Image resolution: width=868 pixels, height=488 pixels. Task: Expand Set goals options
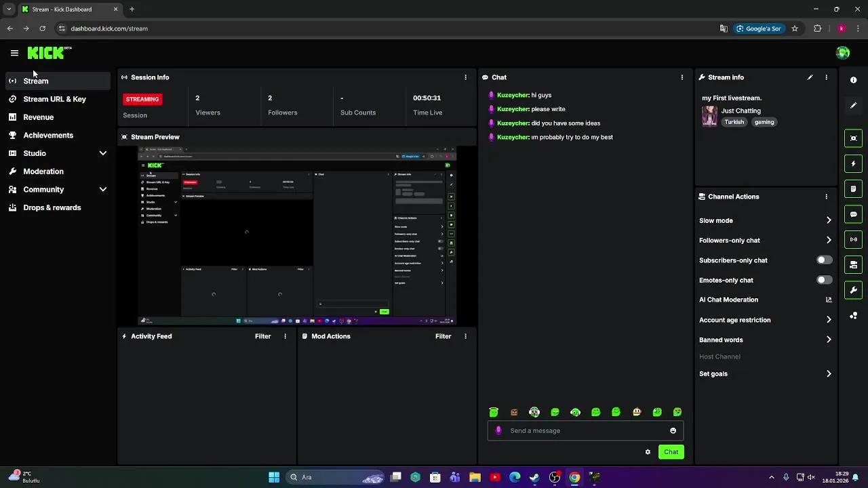829,373
